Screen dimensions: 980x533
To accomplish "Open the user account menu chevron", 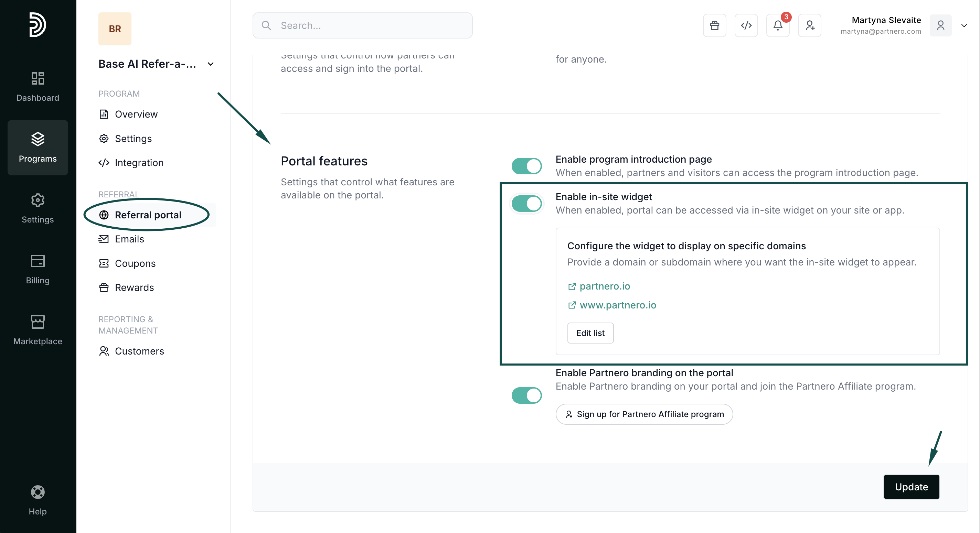I will 963,25.
